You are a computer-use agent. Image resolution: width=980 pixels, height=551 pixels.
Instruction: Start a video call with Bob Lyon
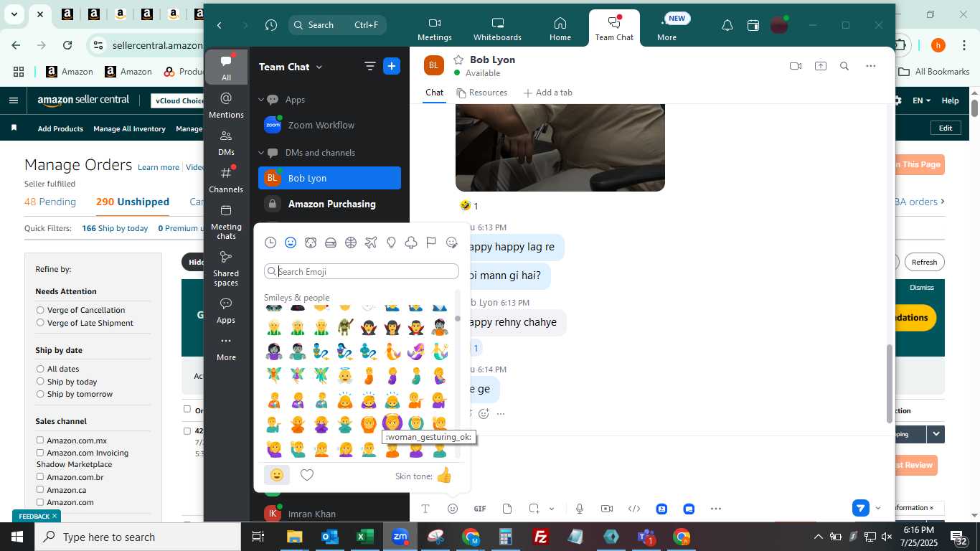point(796,66)
